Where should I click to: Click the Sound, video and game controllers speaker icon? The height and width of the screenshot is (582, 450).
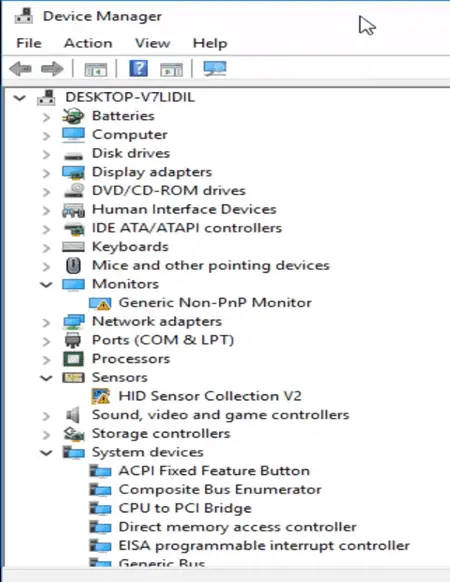[73, 415]
